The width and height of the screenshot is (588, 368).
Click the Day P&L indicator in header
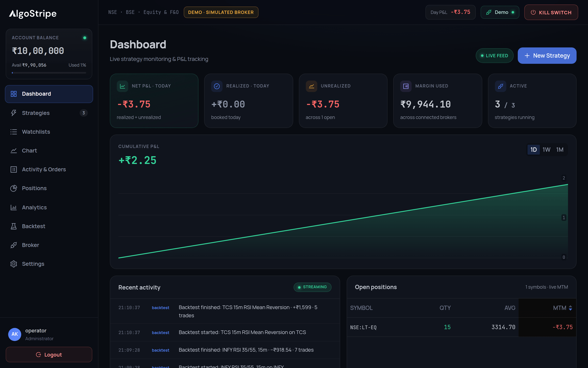(450, 12)
